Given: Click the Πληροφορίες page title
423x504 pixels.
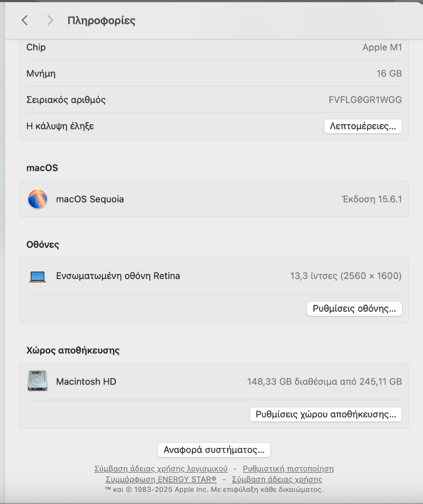Looking at the screenshot, I should 101,21.
